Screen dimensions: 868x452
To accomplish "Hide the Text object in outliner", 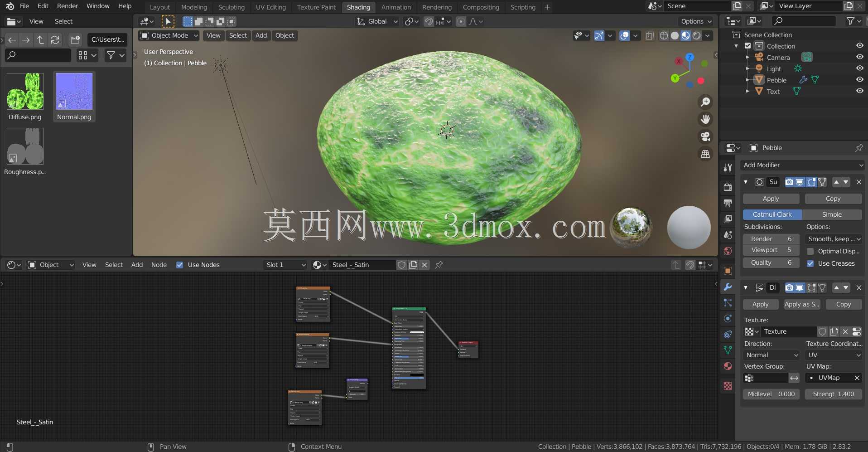I will pos(859,91).
